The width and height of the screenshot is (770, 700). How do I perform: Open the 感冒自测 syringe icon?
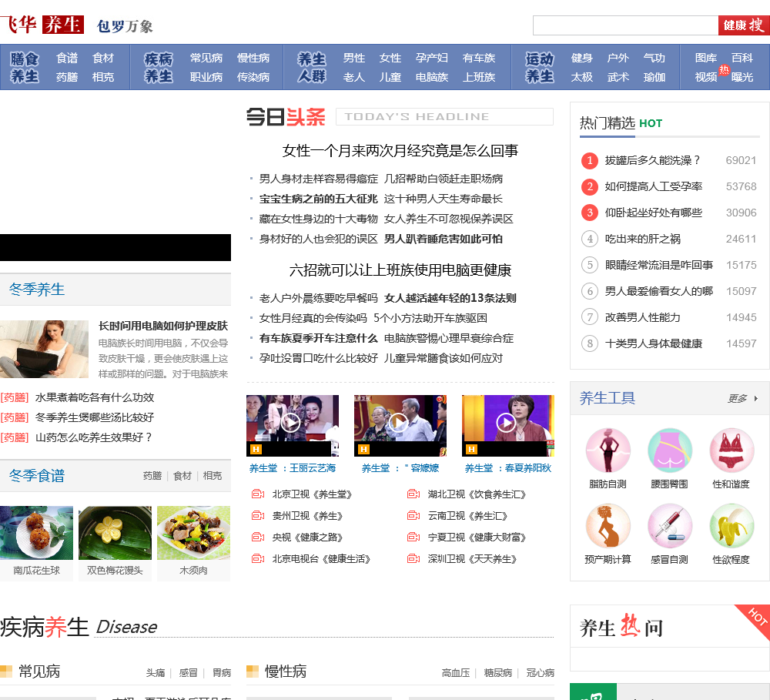[669, 526]
